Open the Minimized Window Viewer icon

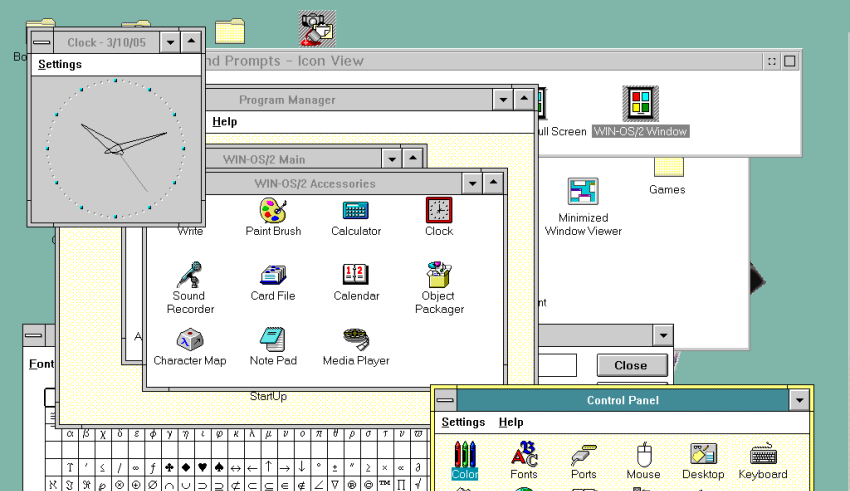tap(583, 192)
